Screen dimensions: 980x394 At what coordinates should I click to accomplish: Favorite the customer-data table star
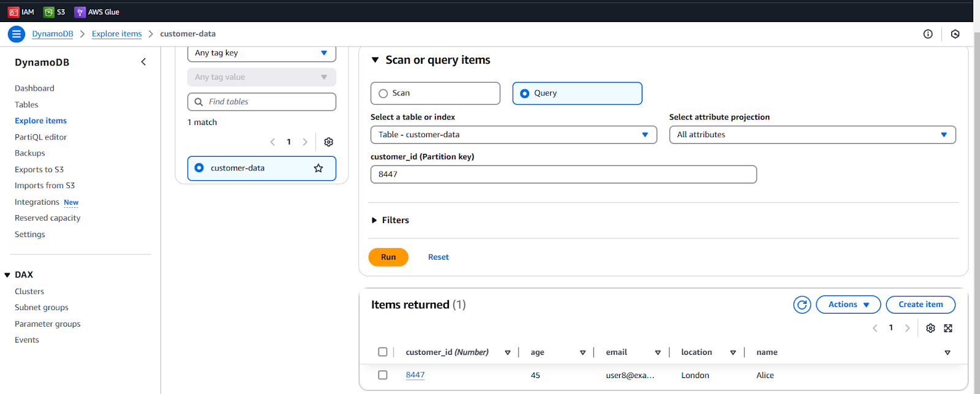click(x=318, y=168)
